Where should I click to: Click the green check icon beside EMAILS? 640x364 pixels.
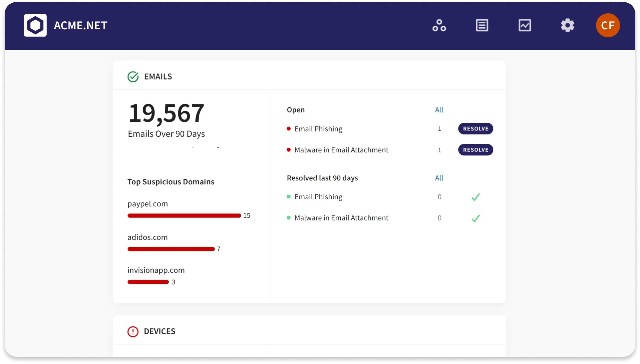(x=133, y=77)
